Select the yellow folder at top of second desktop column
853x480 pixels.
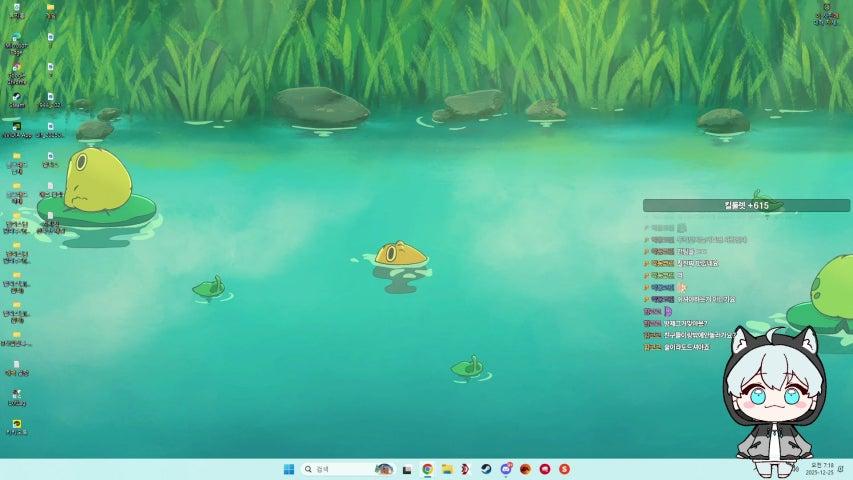[x=50, y=10]
